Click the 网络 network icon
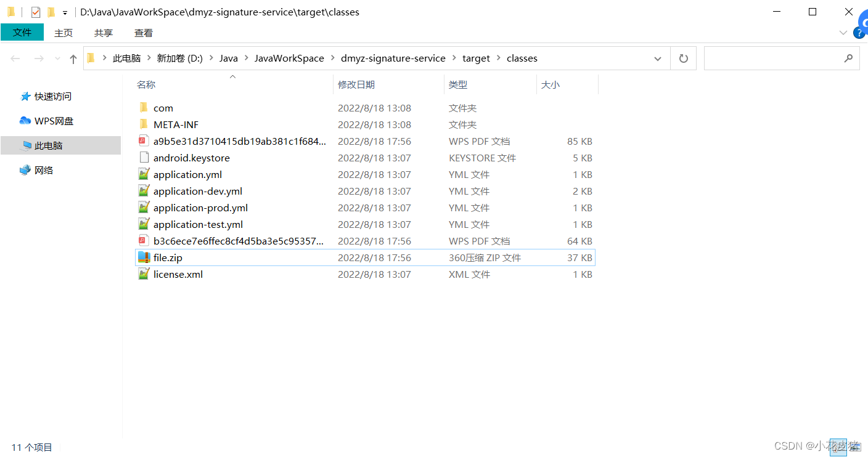Viewport: 868px width, 457px height. [x=25, y=170]
